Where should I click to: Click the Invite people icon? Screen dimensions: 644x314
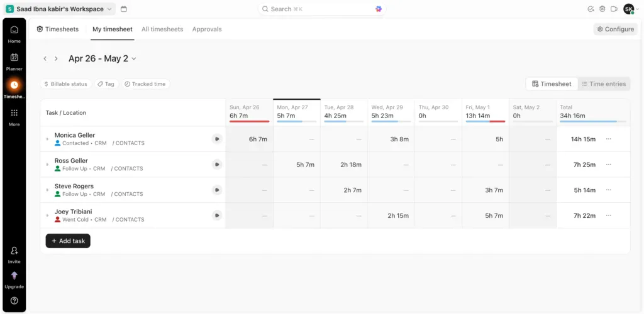[14, 254]
